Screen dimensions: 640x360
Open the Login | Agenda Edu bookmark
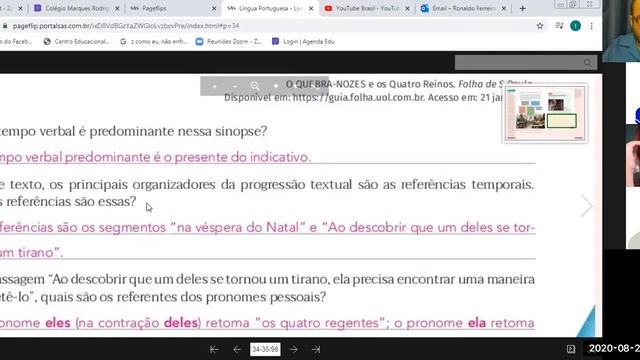pyautogui.click(x=303, y=41)
